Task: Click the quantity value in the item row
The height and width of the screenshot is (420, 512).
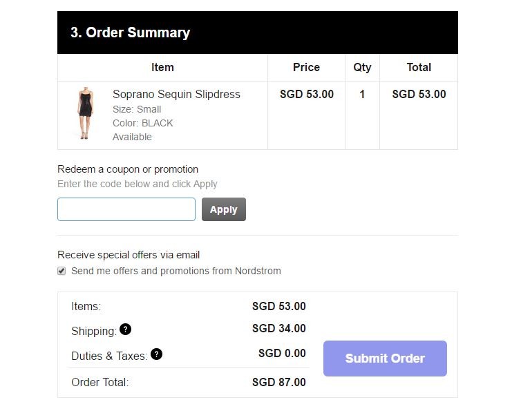Action: (362, 95)
